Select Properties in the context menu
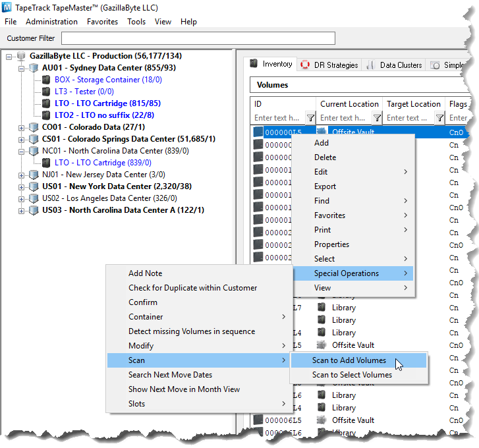Image resolution: width=479 pixels, height=448 pixels. [331, 244]
